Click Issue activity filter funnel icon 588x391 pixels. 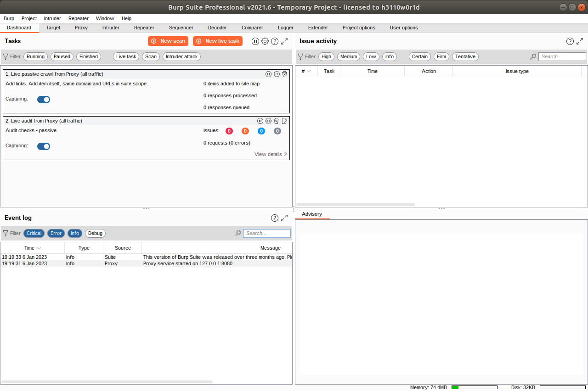point(300,57)
